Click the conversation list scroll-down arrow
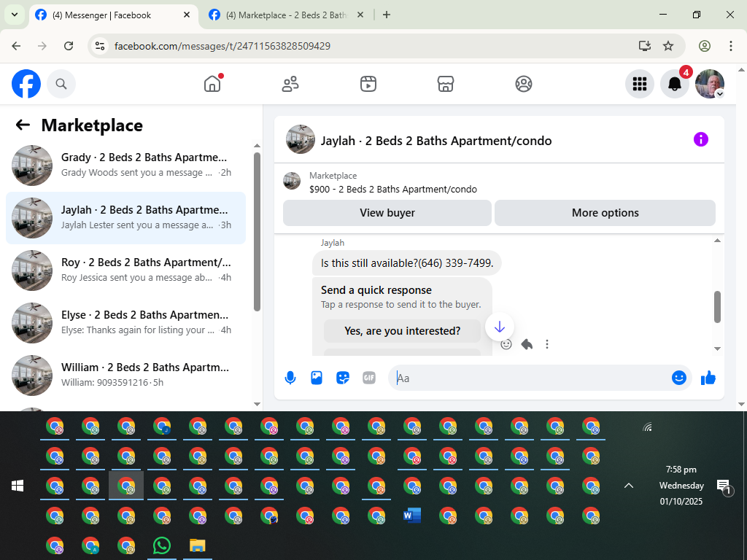The width and height of the screenshot is (747, 560). [x=258, y=404]
